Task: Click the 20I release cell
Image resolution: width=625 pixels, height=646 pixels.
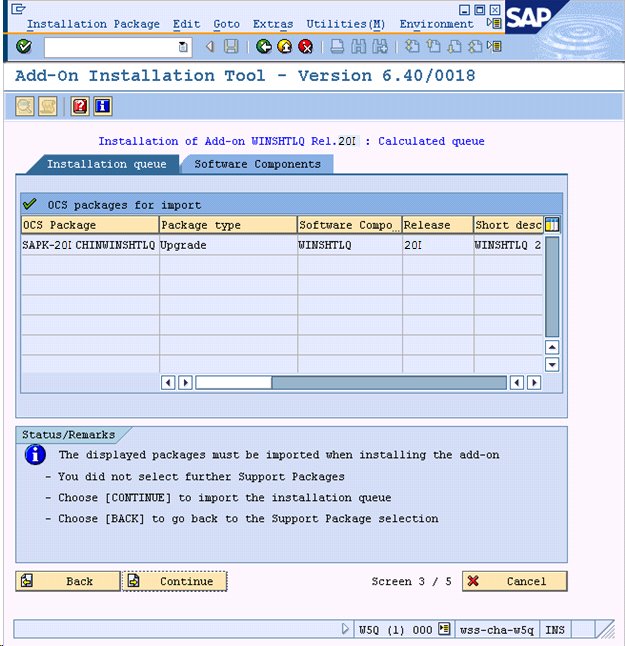Action: coord(438,245)
